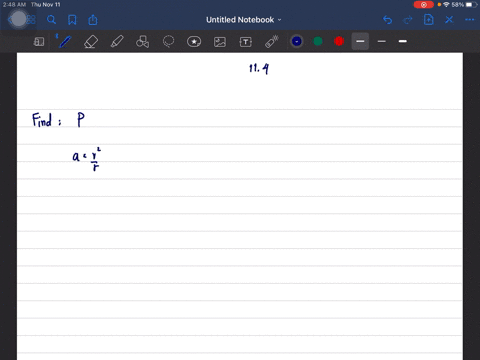Select the selected stroke thickness preset
480x360 pixels.
click(x=360, y=41)
